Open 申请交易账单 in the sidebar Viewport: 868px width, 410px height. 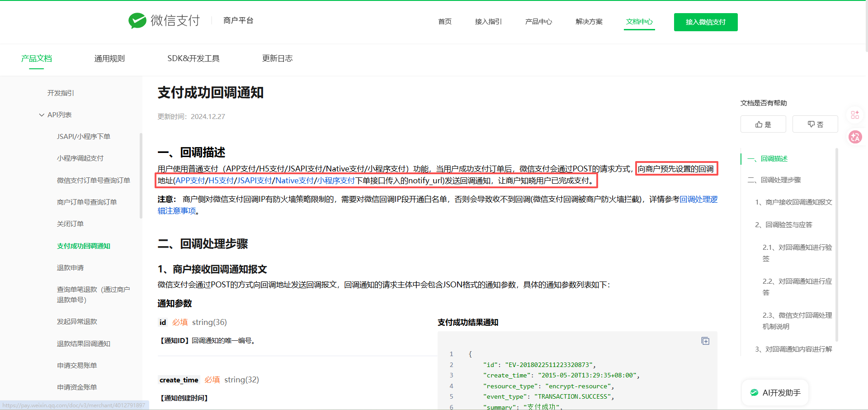77,365
